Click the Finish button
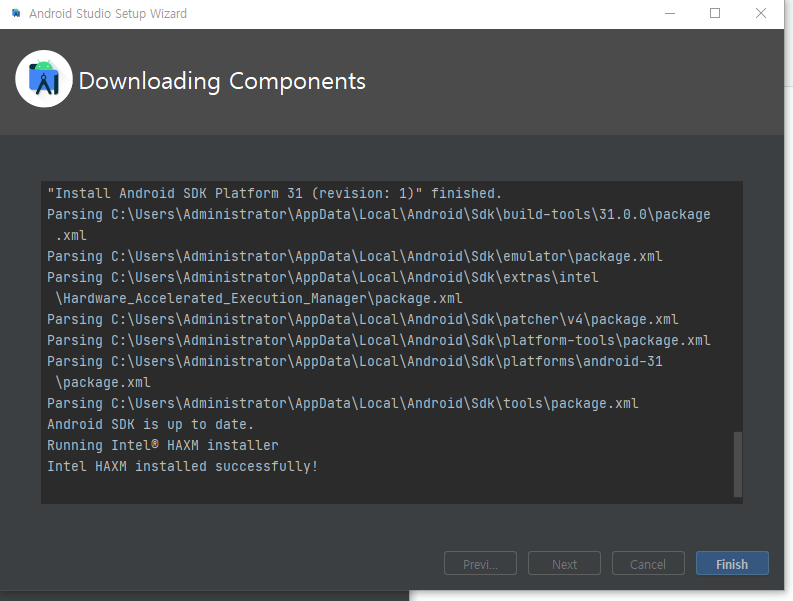793x601 pixels. click(x=732, y=563)
